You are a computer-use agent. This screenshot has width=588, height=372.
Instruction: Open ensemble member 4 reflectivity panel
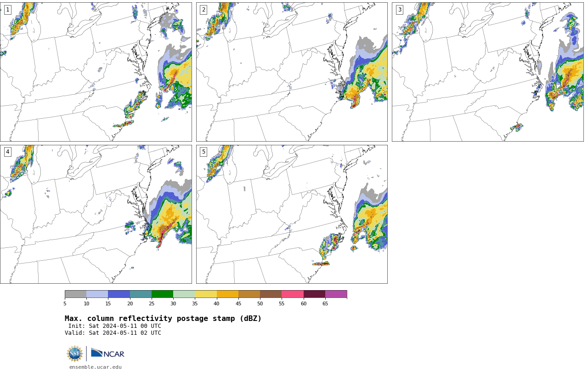pos(96,214)
